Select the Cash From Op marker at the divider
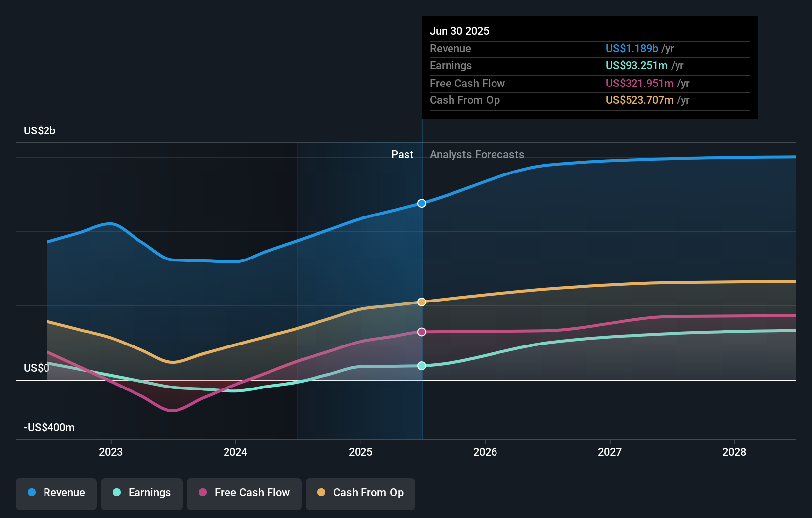This screenshot has width=812, height=518. pos(421,302)
